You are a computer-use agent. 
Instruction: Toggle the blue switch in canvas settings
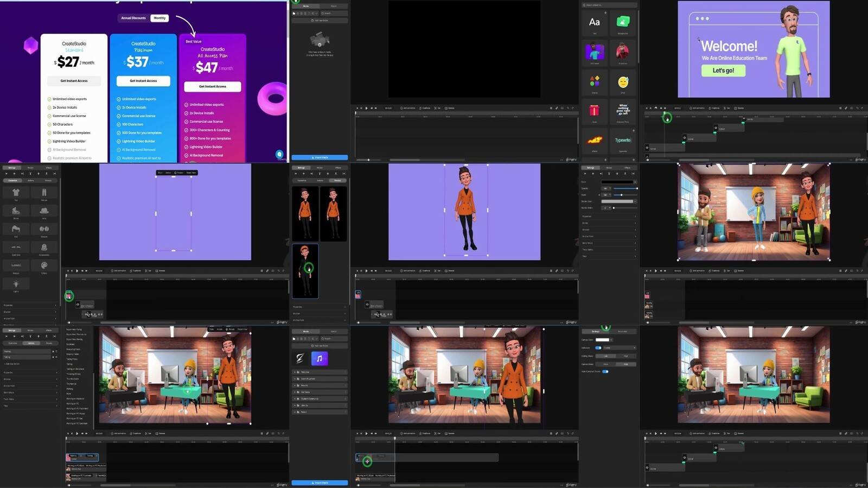pyautogui.click(x=598, y=348)
